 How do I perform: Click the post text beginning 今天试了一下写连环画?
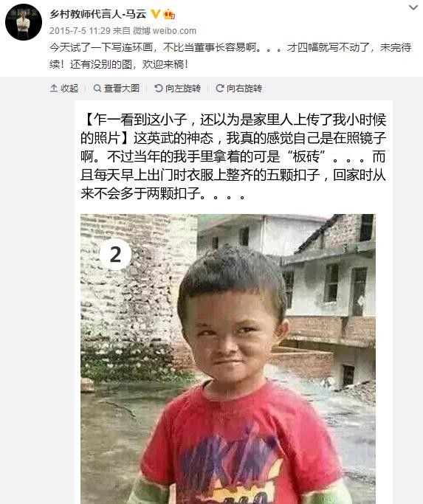tap(230, 55)
